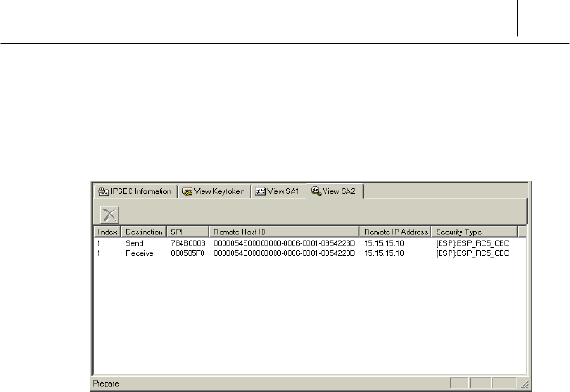The image size is (570, 392).
Task: Click Remote Host ID in the Receive row
Action: (x=285, y=253)
